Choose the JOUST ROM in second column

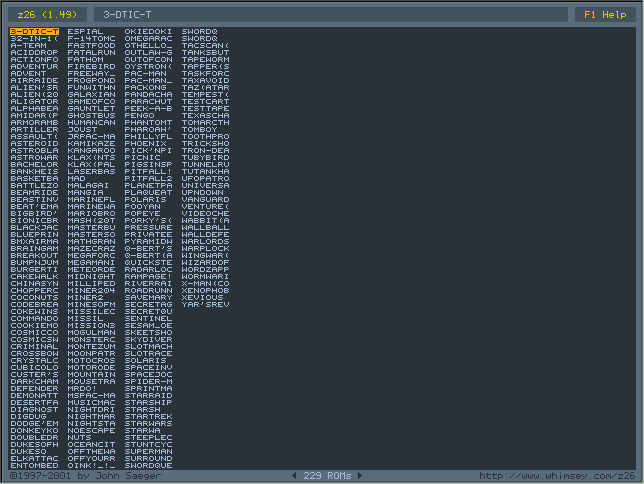82,129
